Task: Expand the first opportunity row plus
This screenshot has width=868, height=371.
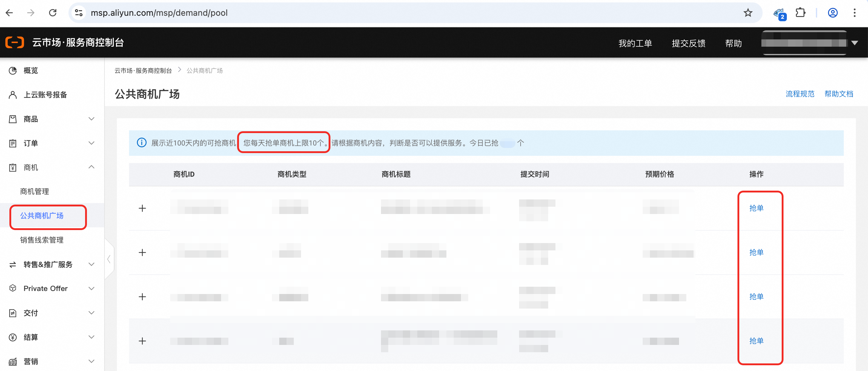Action: point(142,208)
